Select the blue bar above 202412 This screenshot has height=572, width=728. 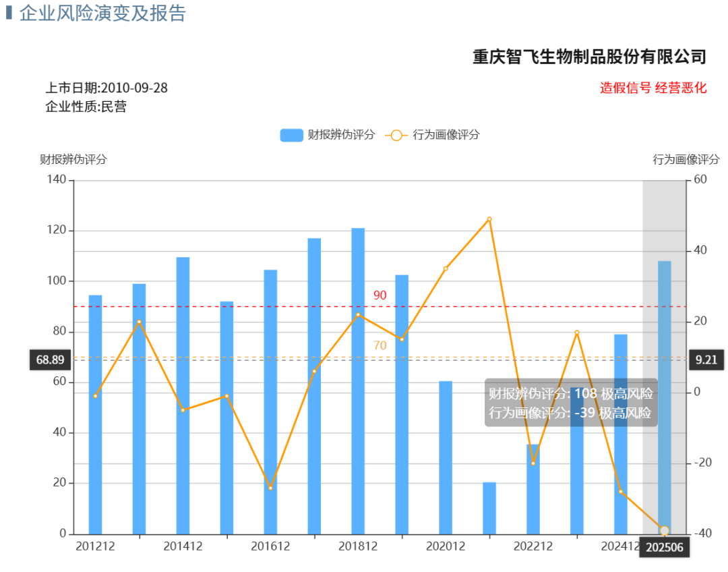coord(621,434)
